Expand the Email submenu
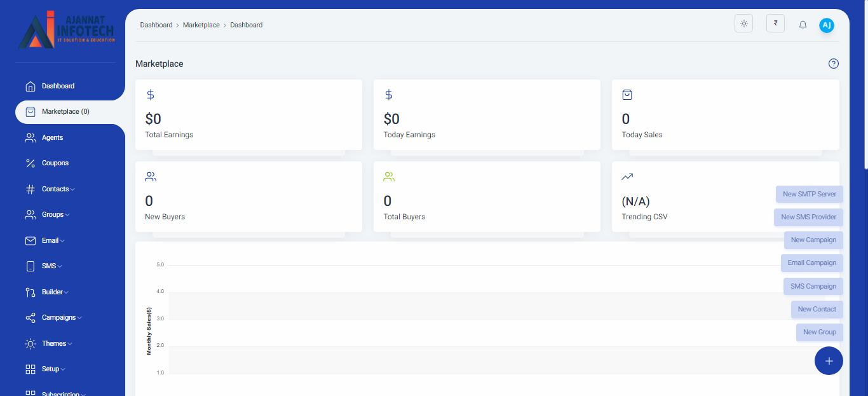Image resolution: width=868 pixels, height=396 pixels. (x=53, y=240)
